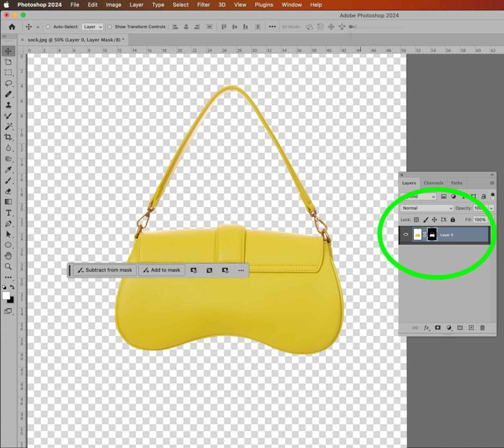Create a new layer in Layers panel
This screenshot has width=504, height=448.
[x=471, y=327]
